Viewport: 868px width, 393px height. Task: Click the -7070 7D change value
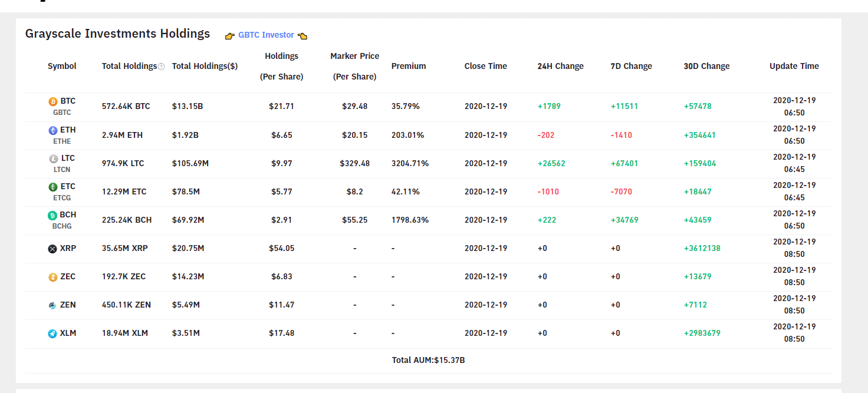point(622,191)
